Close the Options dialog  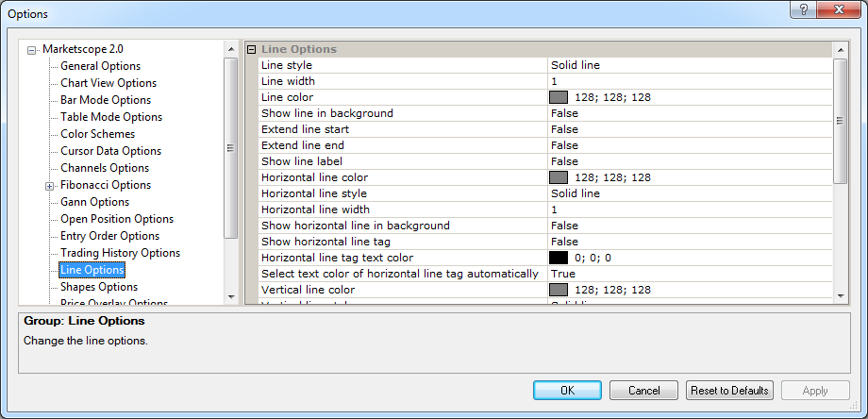tap(838, 10)
